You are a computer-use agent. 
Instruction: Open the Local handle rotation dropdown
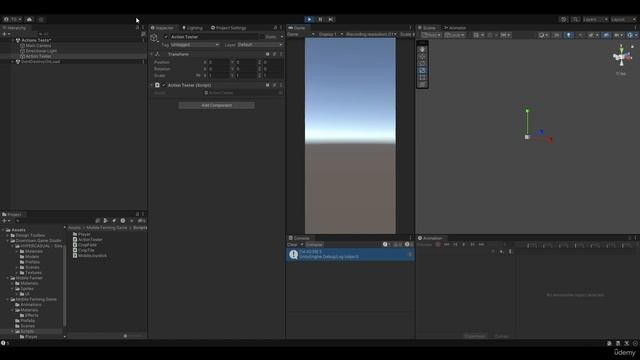[455, 35]
